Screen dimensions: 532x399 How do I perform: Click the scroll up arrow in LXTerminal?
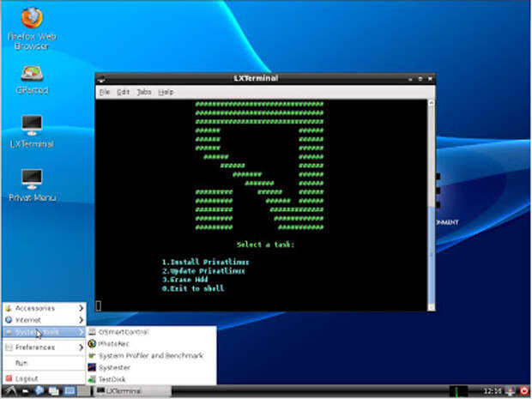click(x=432, y=103)
